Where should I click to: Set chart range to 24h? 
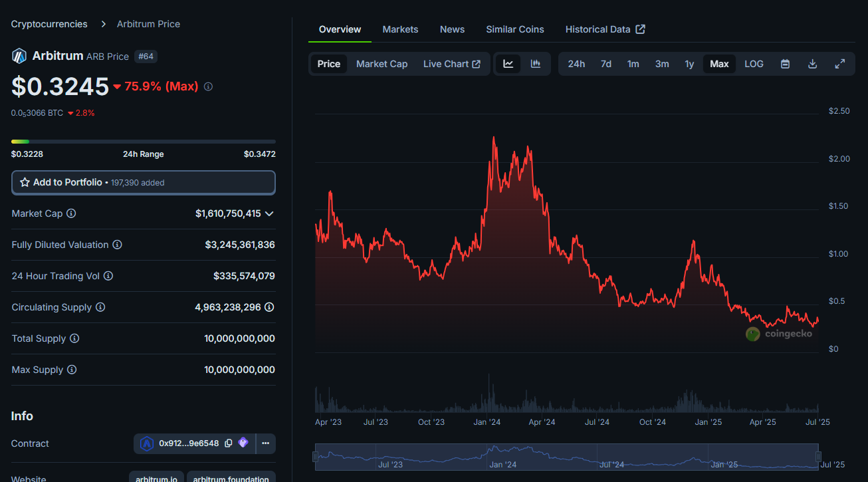[x=576, y=64]
